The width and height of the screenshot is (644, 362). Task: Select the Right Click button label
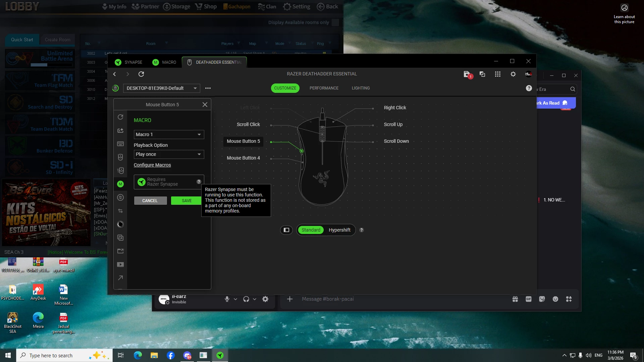tap(395, 108)
